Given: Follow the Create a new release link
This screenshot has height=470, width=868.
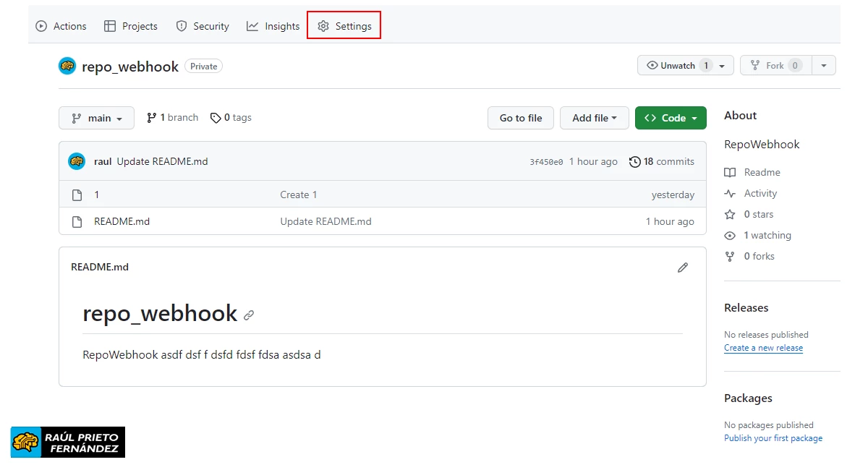Looking at the screenshot, I should [763, 348].
